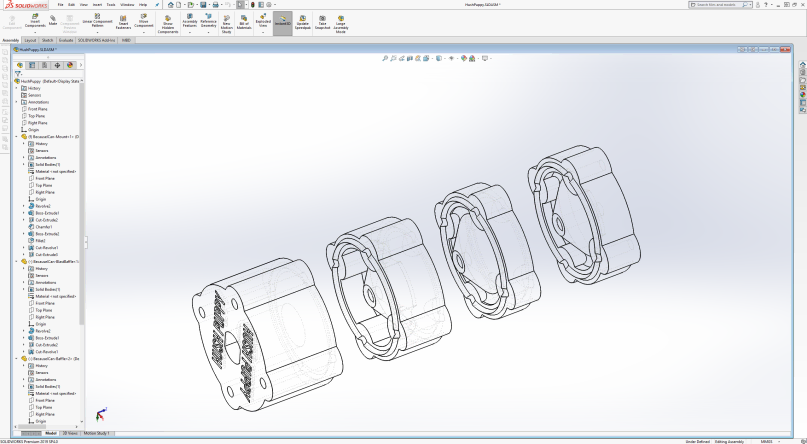Expand the top-level History node

pos(17,88)
